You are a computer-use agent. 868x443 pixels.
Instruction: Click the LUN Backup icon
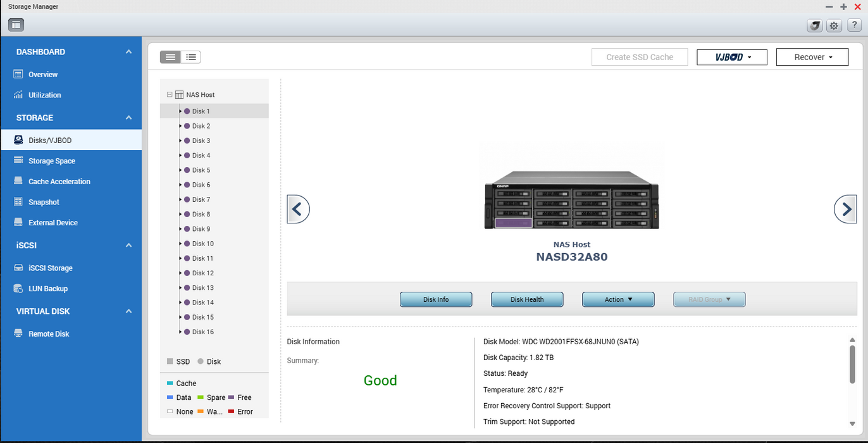[18, 289]
